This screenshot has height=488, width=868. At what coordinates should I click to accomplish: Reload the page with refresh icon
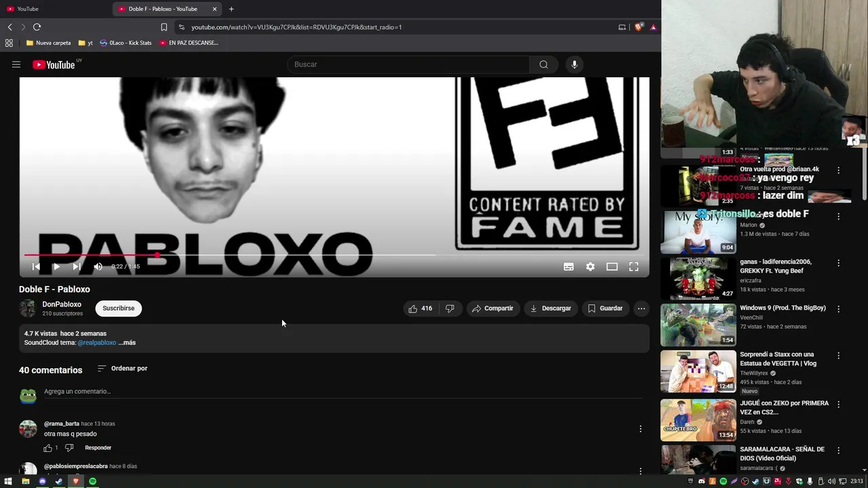(x=37, y=27)
